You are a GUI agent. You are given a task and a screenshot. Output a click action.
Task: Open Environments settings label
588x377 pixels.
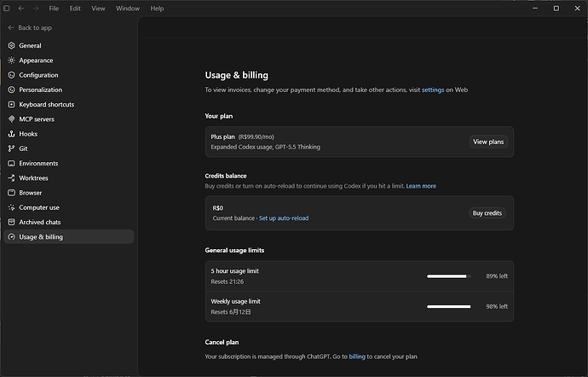[x=38, y=163]
